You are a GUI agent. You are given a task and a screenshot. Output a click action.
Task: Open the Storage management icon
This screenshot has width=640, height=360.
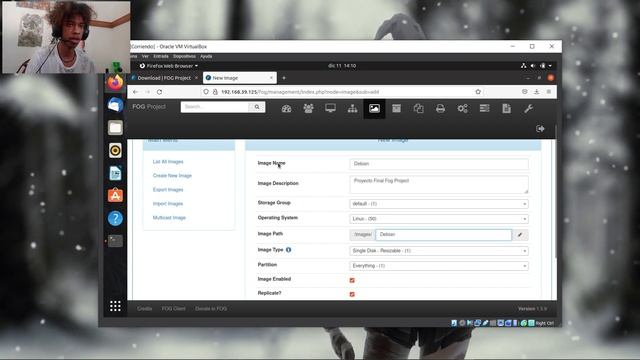396,109
